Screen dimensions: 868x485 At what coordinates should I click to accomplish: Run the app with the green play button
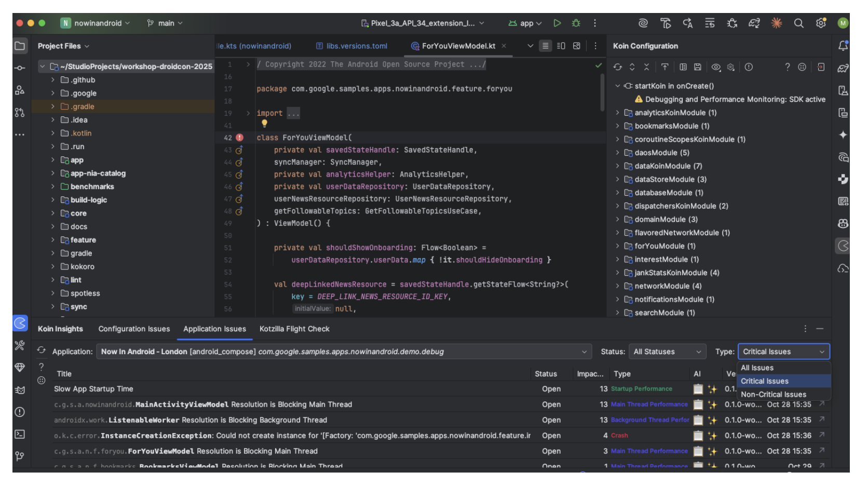(557, 23)
